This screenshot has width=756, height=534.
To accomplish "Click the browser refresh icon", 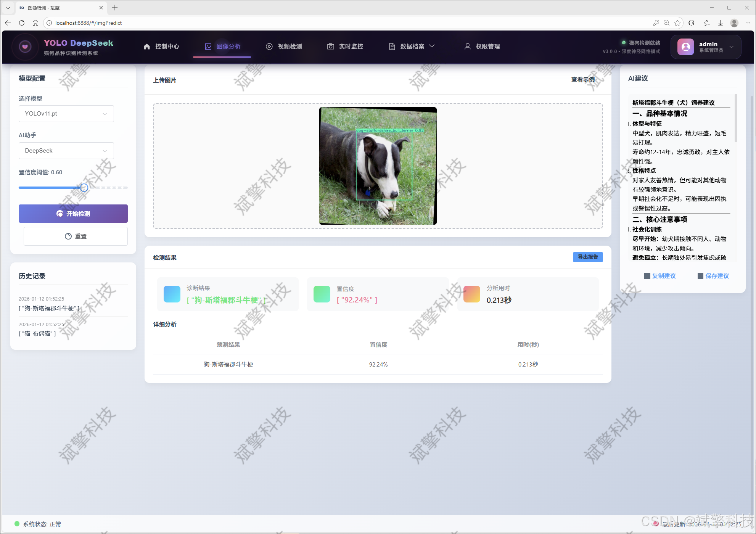I will [x=22, y=23].
